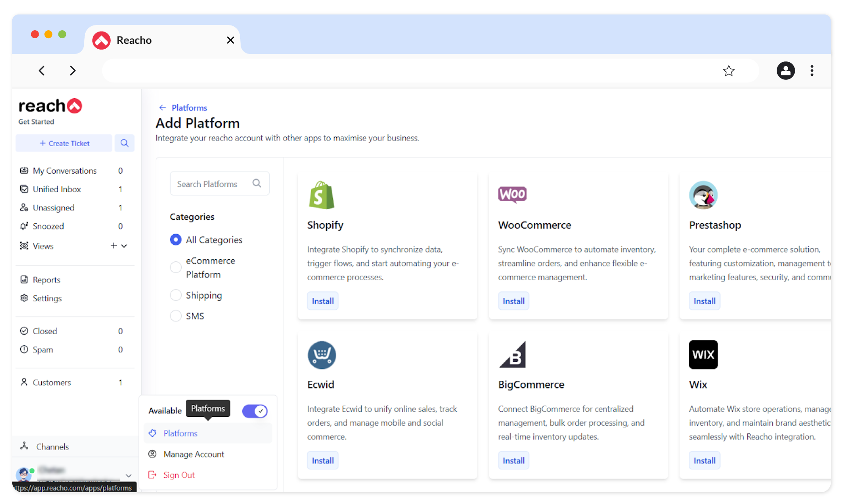
Task: Open browser three-dot menu
Action: point(811,71)
